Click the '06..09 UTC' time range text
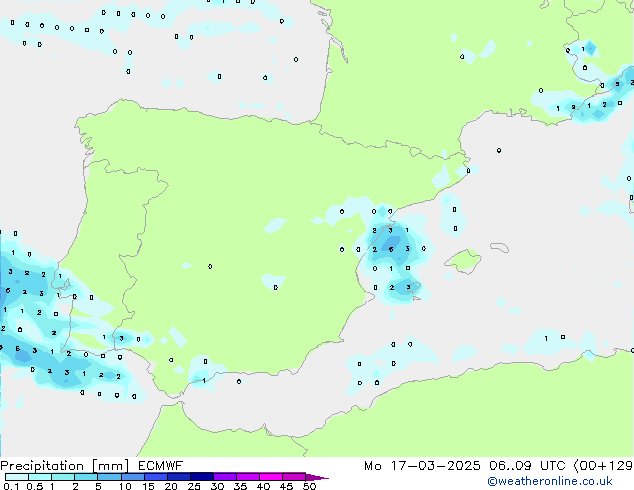Image resolution: width=634 pixels, height=490 pixels. click(x=526, y=466)
